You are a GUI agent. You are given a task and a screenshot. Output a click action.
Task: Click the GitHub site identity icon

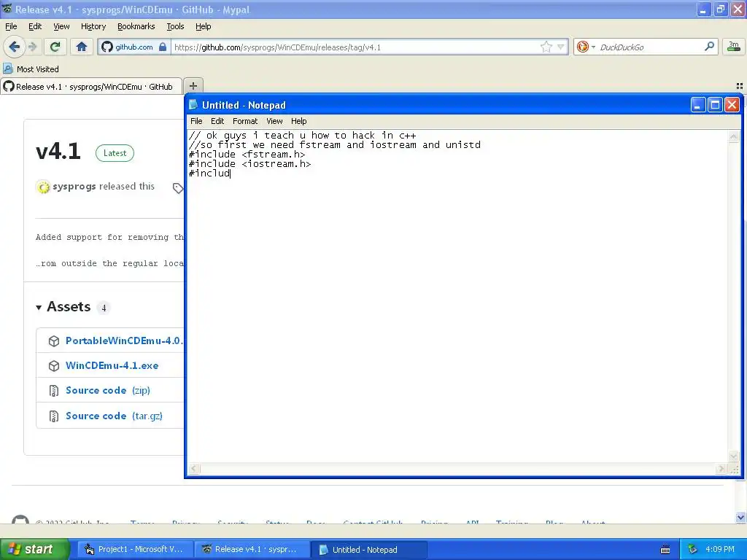click(x=107, y=47)
